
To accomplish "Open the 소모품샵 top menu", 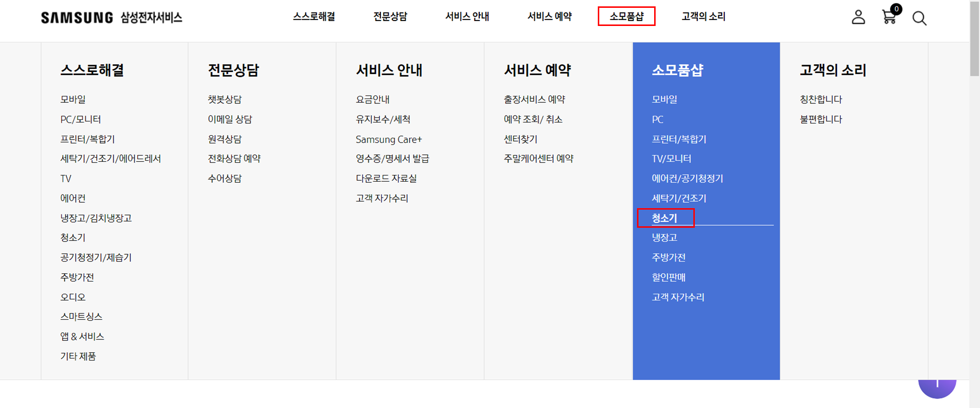I will (x=627, y=16).
